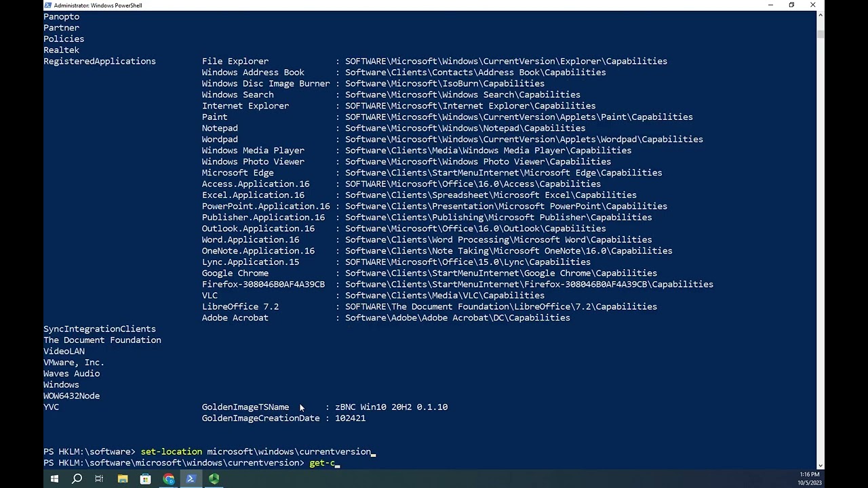Launch File Explorer from taskbar
Viewport: 868px width, 488px height.
click(x=123, y=479)
